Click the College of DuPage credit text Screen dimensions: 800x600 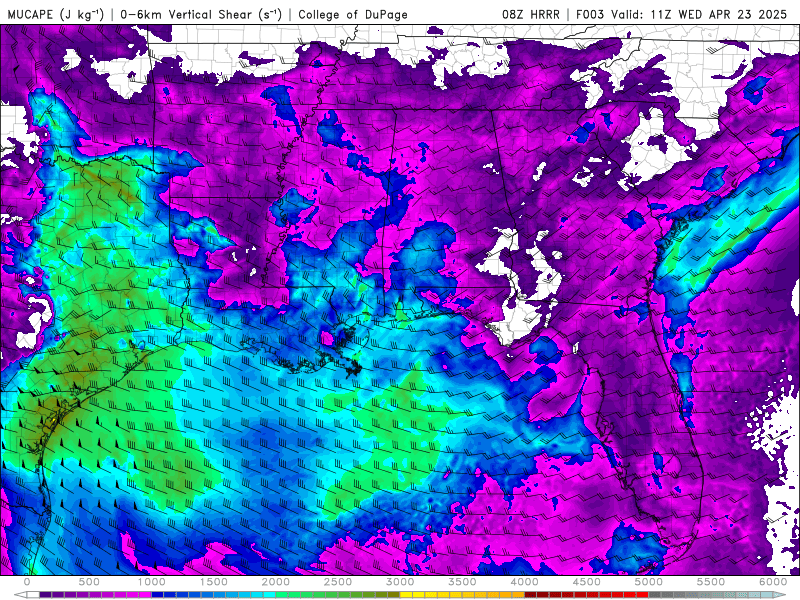tap(353, 14)
